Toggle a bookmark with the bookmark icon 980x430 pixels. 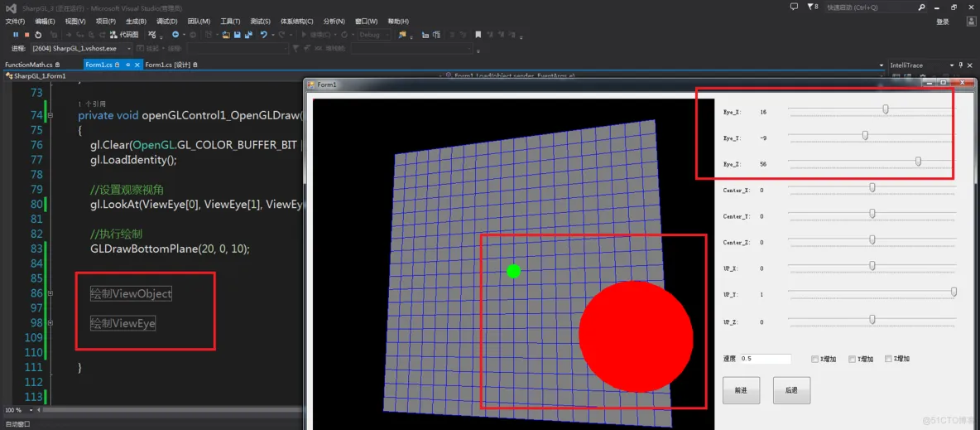478,35
